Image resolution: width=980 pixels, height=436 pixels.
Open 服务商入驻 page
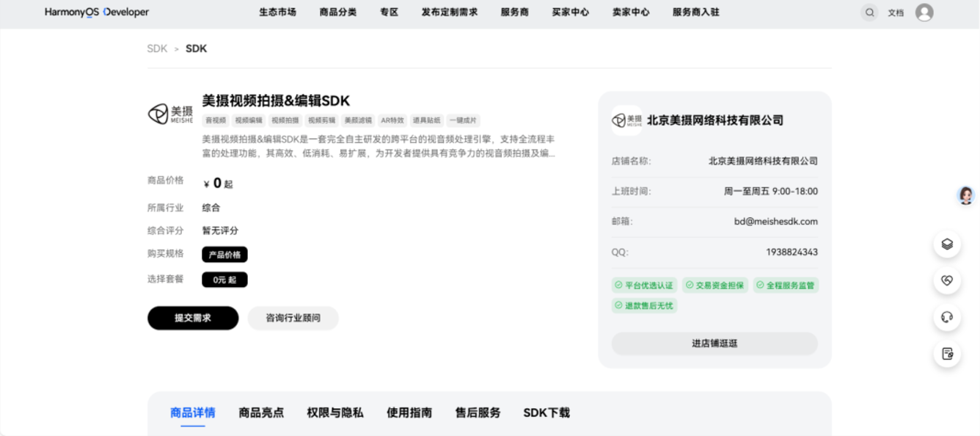[x=696, y=12]
